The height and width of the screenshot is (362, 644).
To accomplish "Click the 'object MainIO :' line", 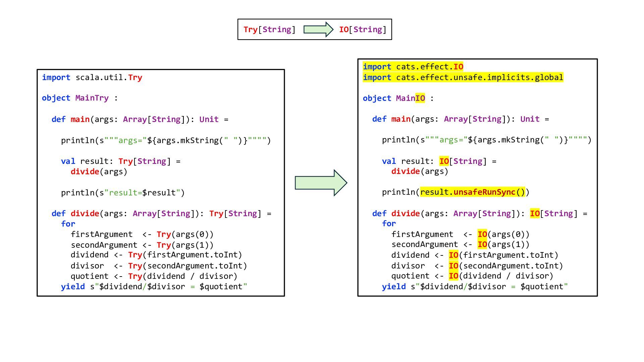I will [398, 98].
